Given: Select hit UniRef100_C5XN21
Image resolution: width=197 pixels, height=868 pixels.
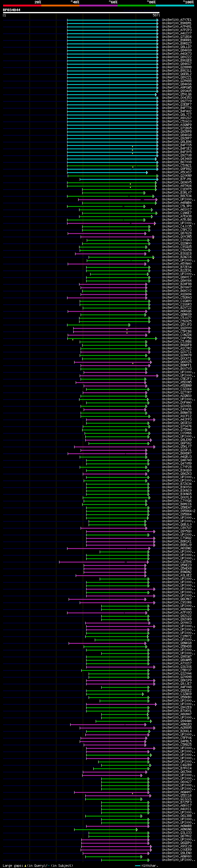Looking at the screenshot, I should click(x=176, y=165).
